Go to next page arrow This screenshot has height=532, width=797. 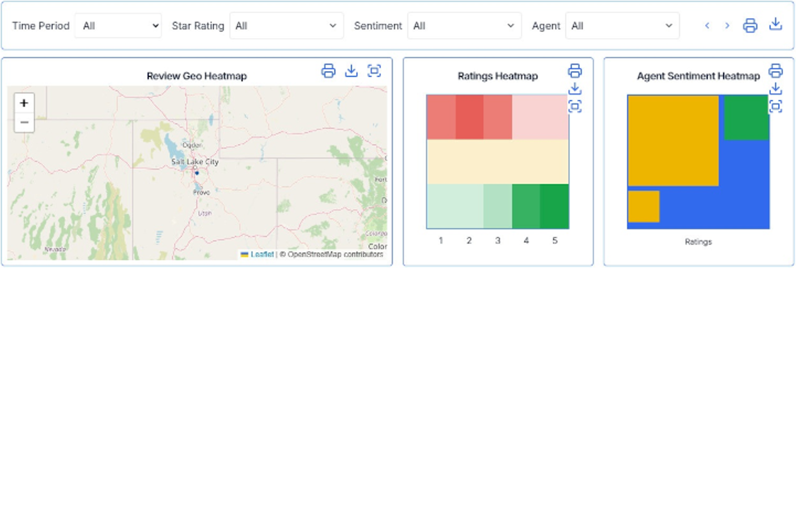click(727, 26)
